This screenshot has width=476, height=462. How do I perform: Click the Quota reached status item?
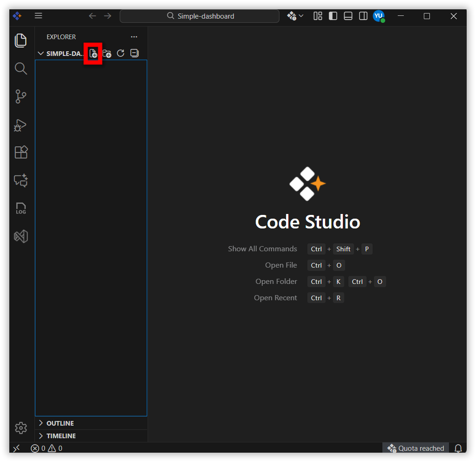pos(415,448)
